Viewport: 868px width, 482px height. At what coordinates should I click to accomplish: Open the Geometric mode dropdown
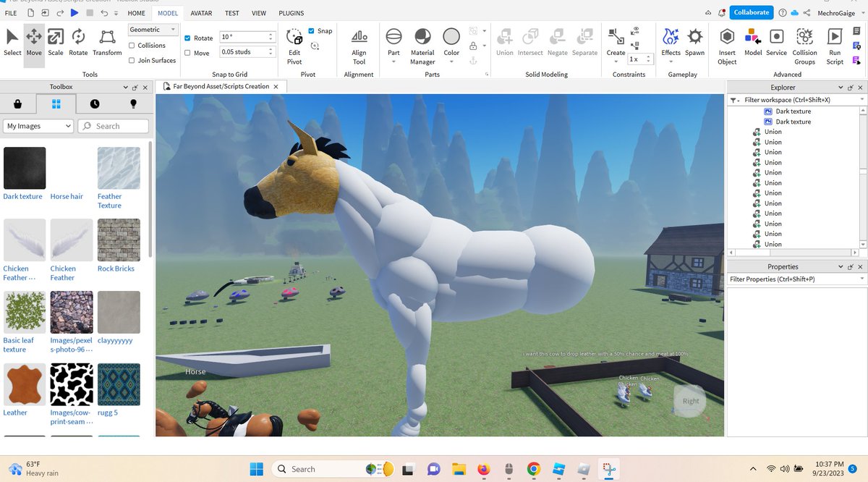tap(153, 30)
